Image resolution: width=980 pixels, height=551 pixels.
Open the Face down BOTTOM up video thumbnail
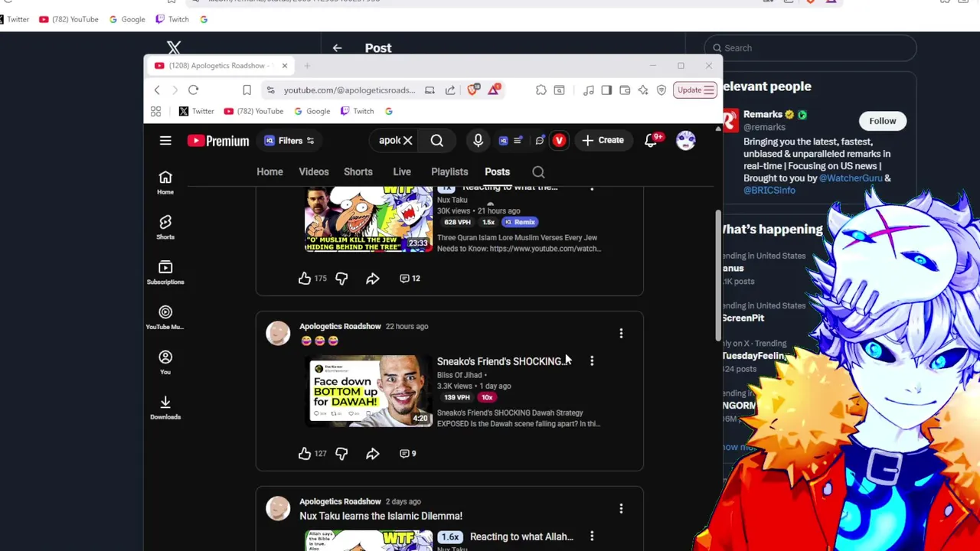(371, 391)
